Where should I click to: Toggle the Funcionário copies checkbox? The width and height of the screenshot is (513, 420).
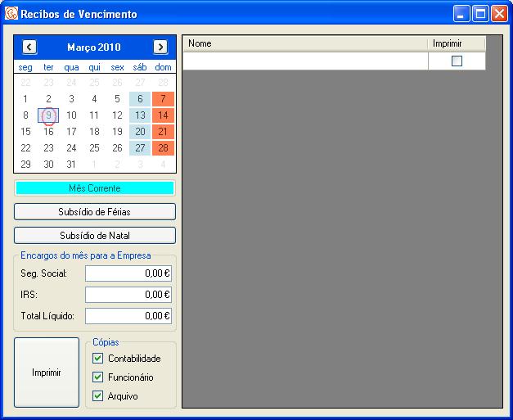click(98, 377)
